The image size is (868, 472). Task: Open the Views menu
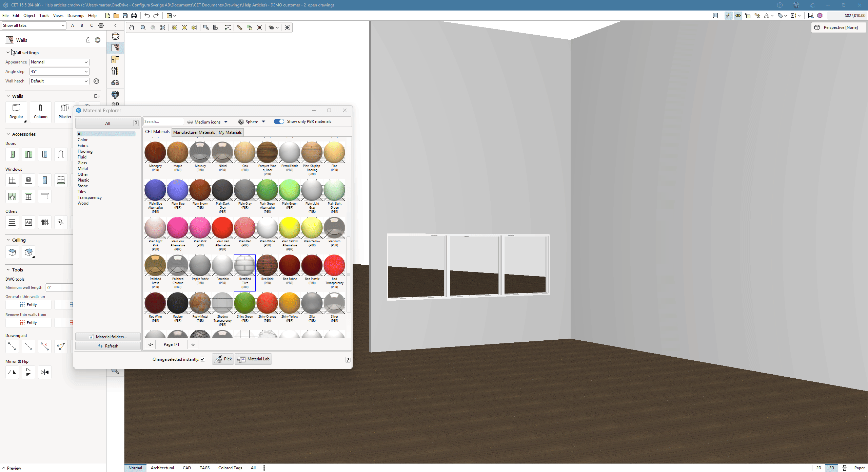58,16
